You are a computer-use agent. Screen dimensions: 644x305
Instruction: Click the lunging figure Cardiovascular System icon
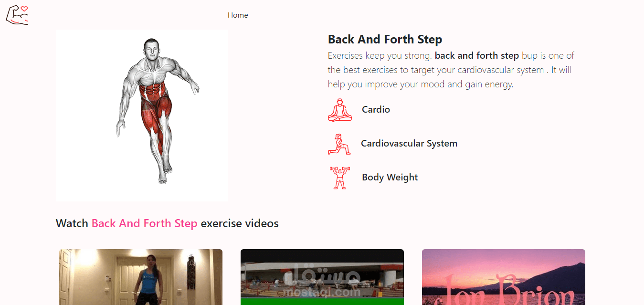[339, 144]
